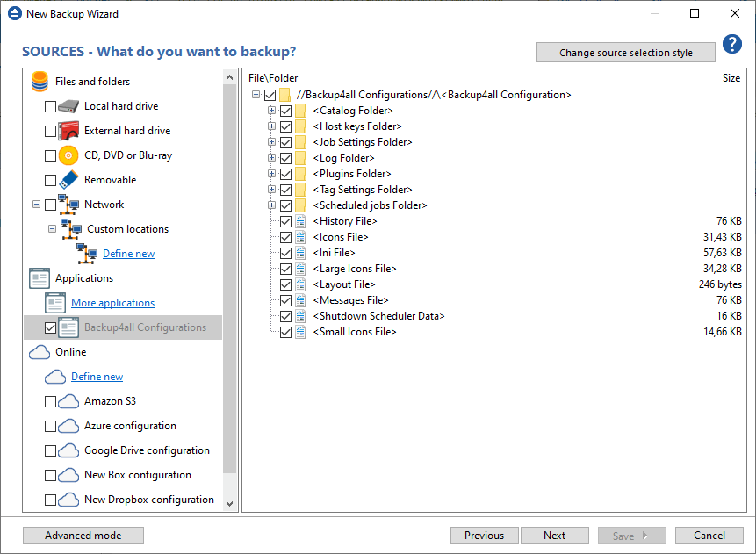Click the Change source selection style button
Image resolution: width=756 pixels, height=554 pixels.
click(x=626, y=53)
